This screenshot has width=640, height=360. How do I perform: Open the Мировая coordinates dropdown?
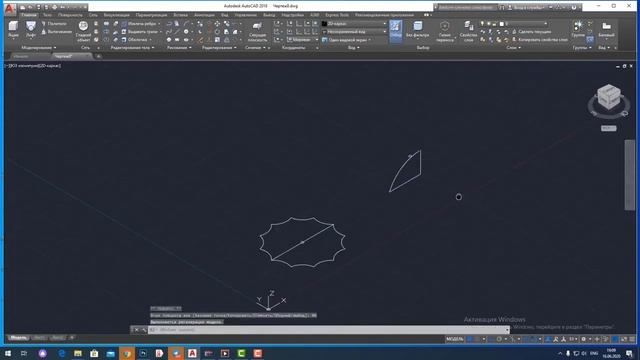click(302, 40)
